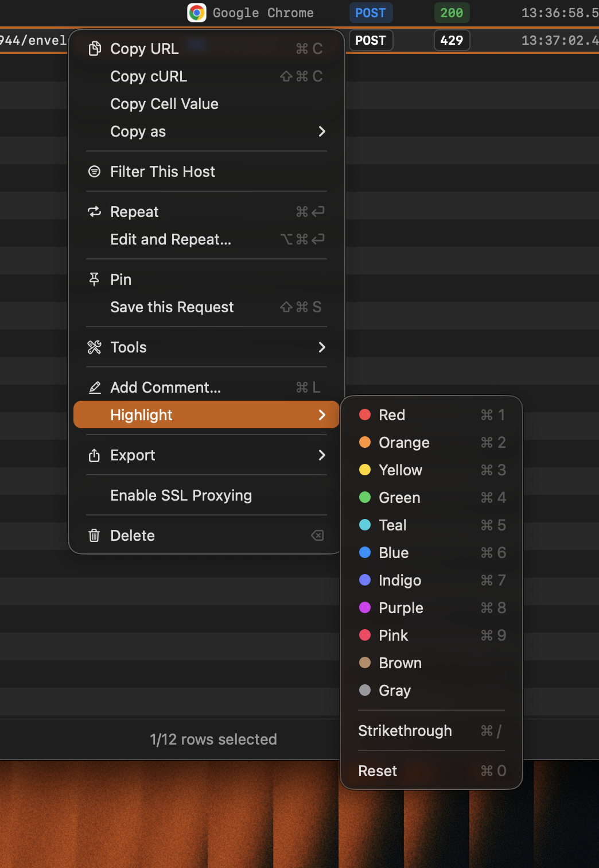Click the 429 status code cell
Viewport: 599px width, 868px height.
click(452, 40)
